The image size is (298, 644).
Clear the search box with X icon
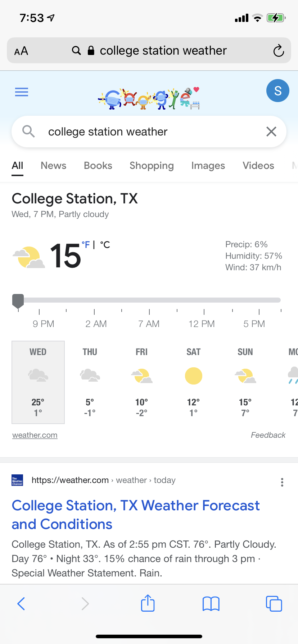[271, 132]
